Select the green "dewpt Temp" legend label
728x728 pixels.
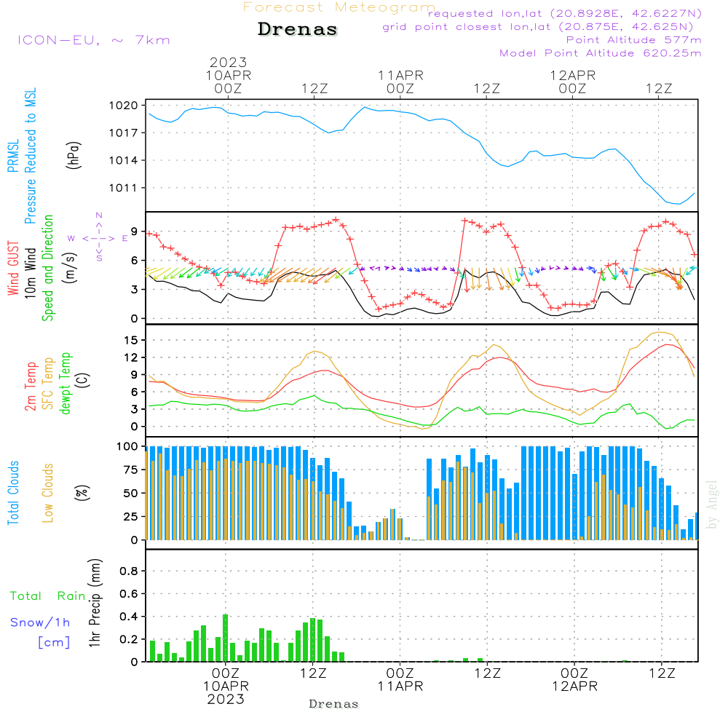coord(65,383)
